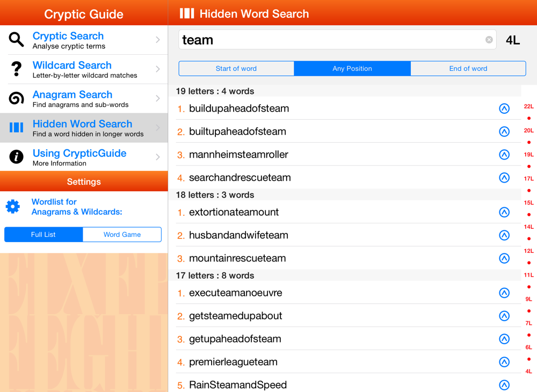Click the 19 letters : 4 words header
The width and height of the screenshot is (537, 392).
345,91
